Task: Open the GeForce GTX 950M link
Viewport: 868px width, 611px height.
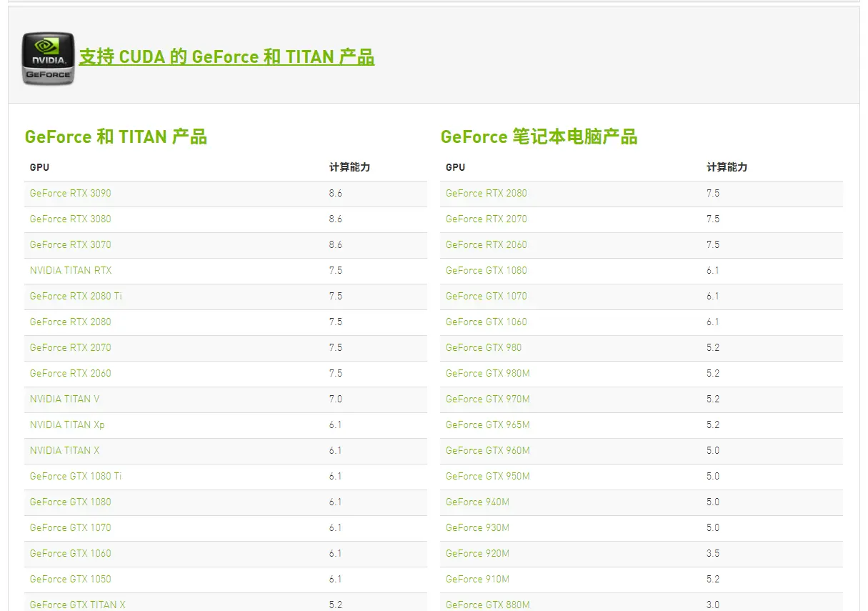Action: pyautogui.click(x=488, y=476)
